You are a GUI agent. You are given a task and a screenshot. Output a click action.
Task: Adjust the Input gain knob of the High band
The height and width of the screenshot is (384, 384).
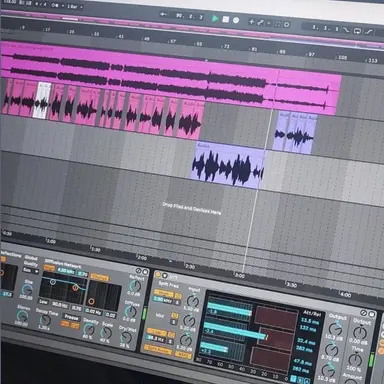pyautogui.click(x=192, y=301)
